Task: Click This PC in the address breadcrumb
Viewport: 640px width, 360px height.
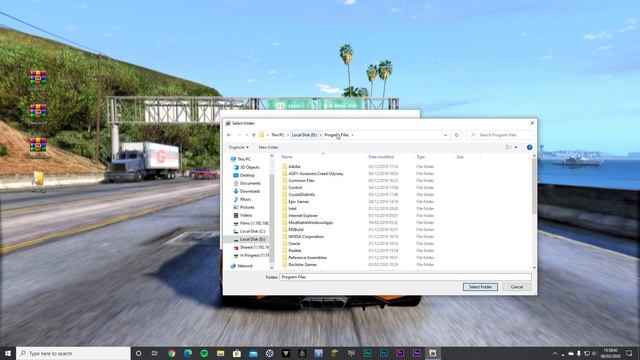Action: pos(278,135)
